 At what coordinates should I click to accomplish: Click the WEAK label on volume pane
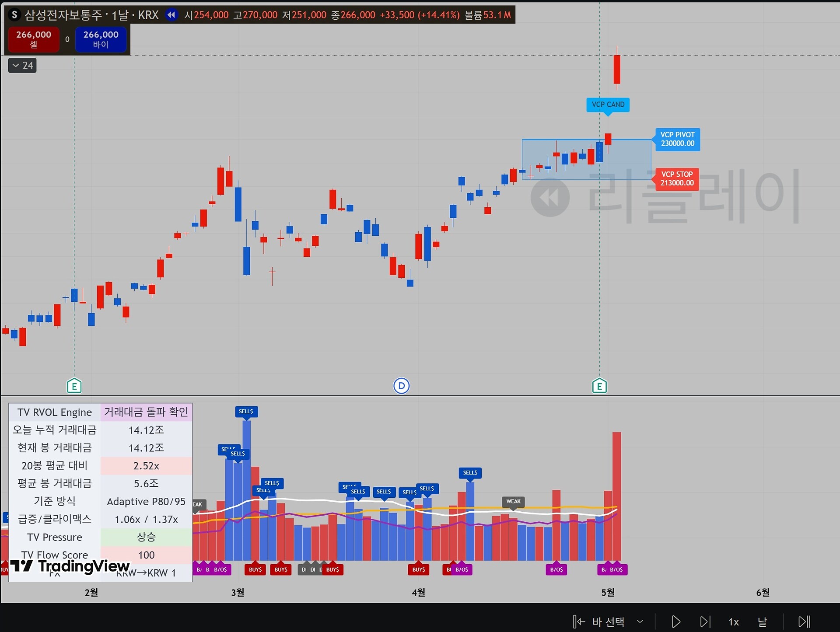pyautogui.click(x=513, y=502)
